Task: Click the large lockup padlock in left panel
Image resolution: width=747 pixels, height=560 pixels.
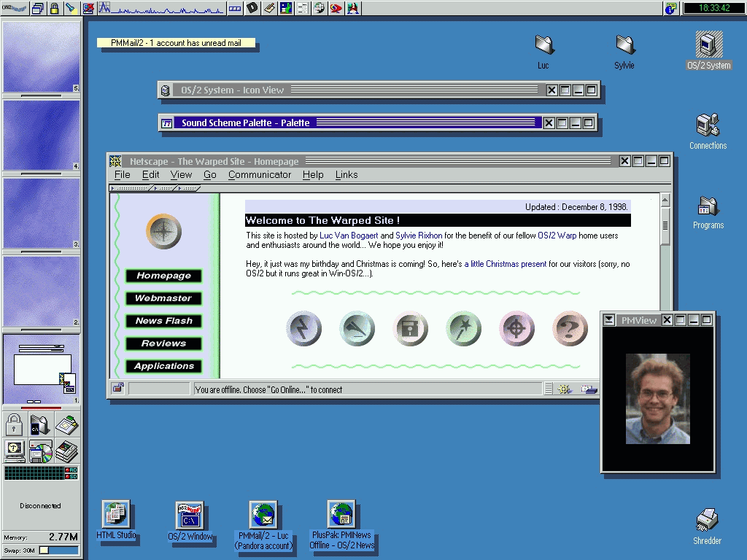Action: (x=14, y=424)
